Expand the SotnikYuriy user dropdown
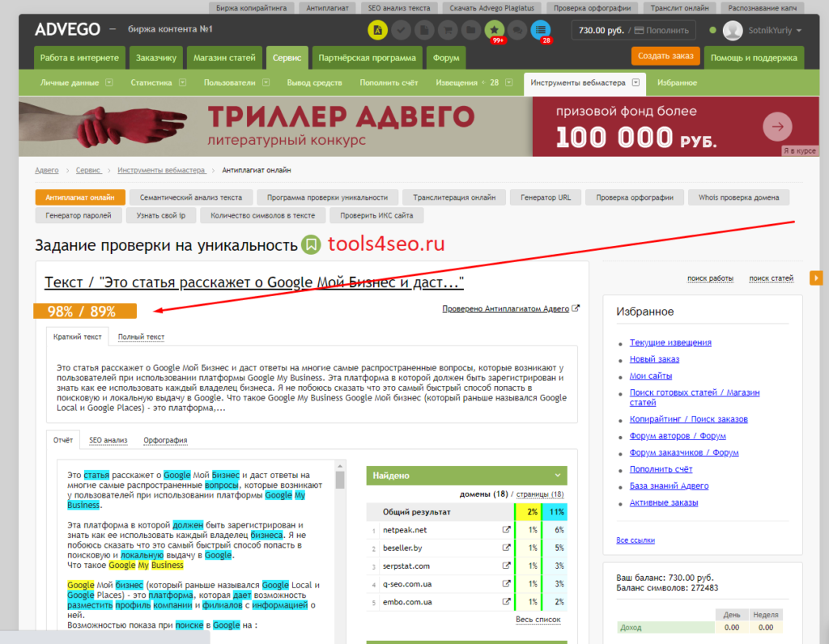 798,30
